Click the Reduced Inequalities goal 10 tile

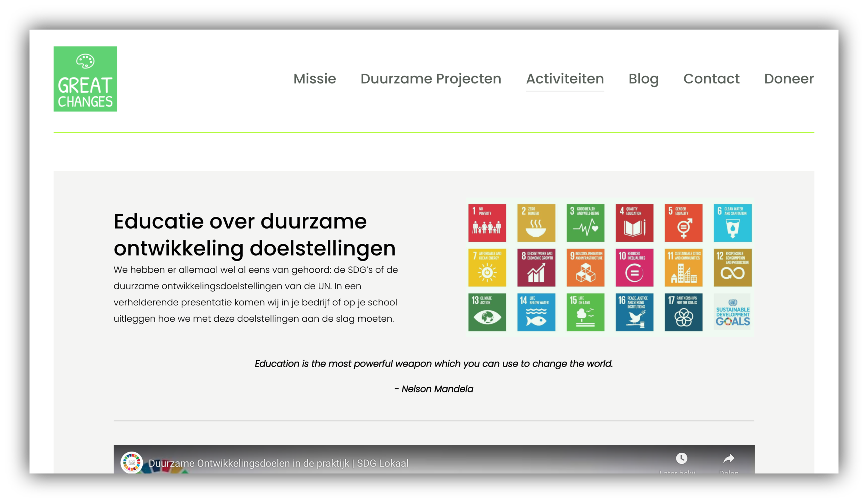pyautogui.click(x=634, y=267)
